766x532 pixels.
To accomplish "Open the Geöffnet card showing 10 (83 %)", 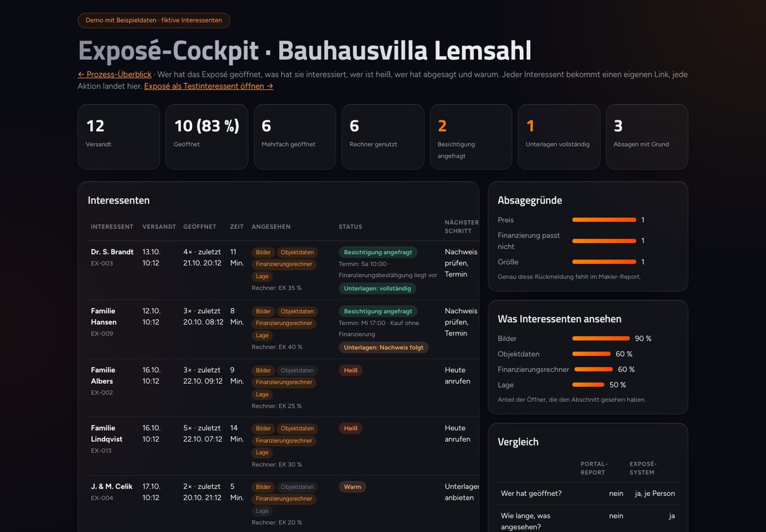I will [207, 137].
